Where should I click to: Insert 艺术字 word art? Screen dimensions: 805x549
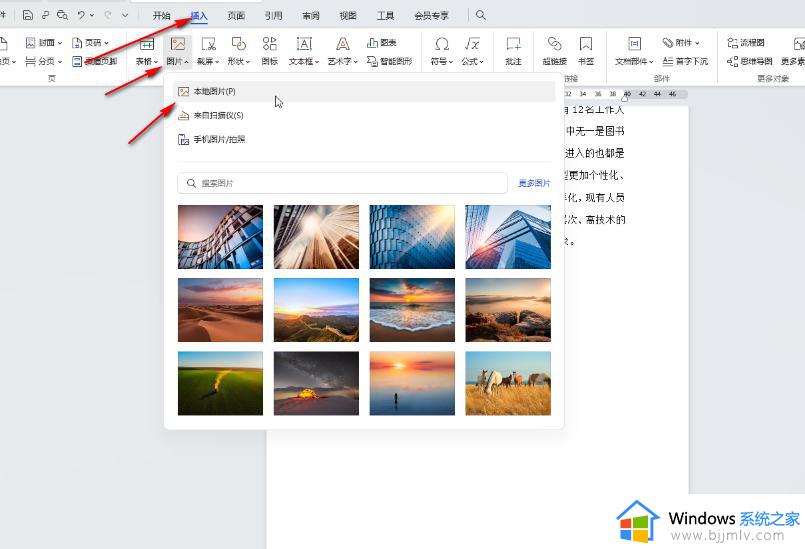pyautogui.click(x=343, y=51)
